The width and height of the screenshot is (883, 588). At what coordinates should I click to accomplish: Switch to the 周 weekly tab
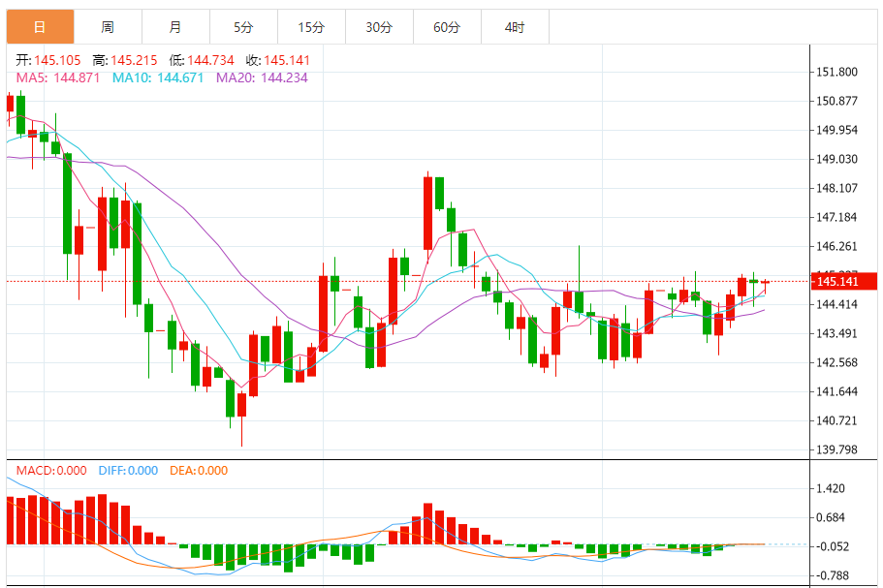tap(108, 27)
